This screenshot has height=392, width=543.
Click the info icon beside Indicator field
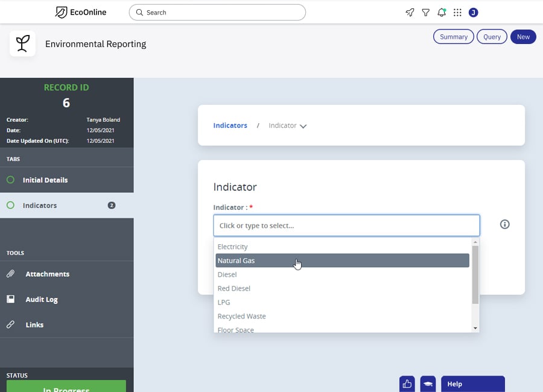(x=504, y=224)
